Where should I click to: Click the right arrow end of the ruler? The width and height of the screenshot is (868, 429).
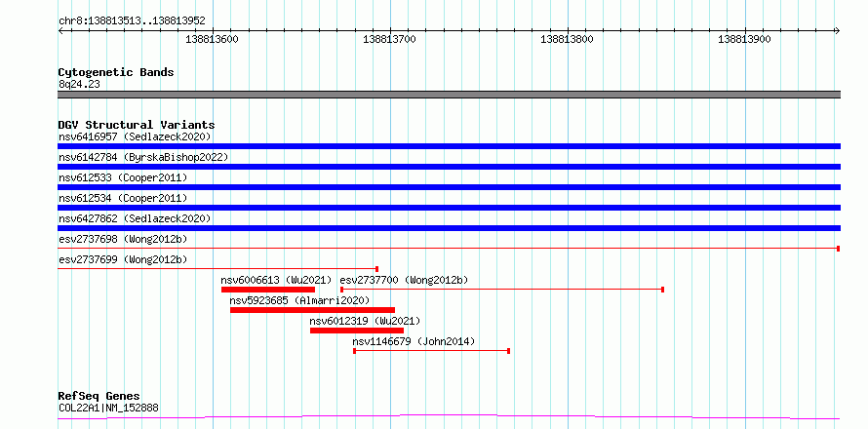point(837,31)
